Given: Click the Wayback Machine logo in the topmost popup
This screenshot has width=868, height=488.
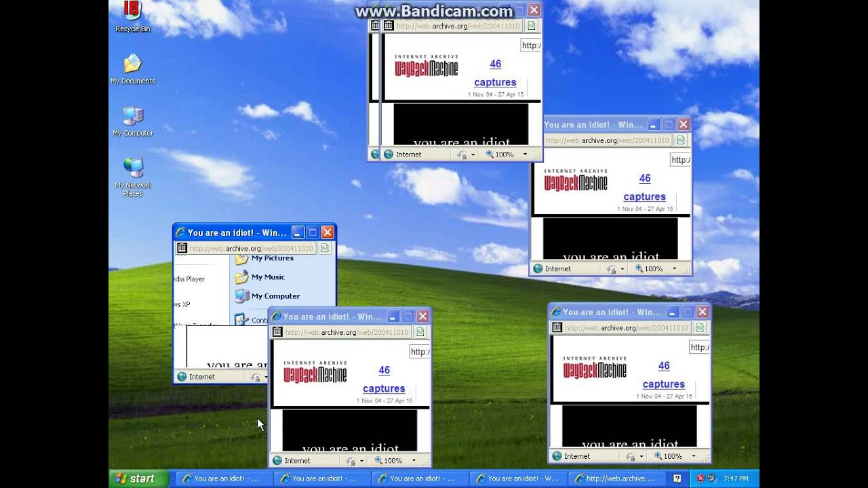Looking at the screenshot, I should (x=427, y=66).
